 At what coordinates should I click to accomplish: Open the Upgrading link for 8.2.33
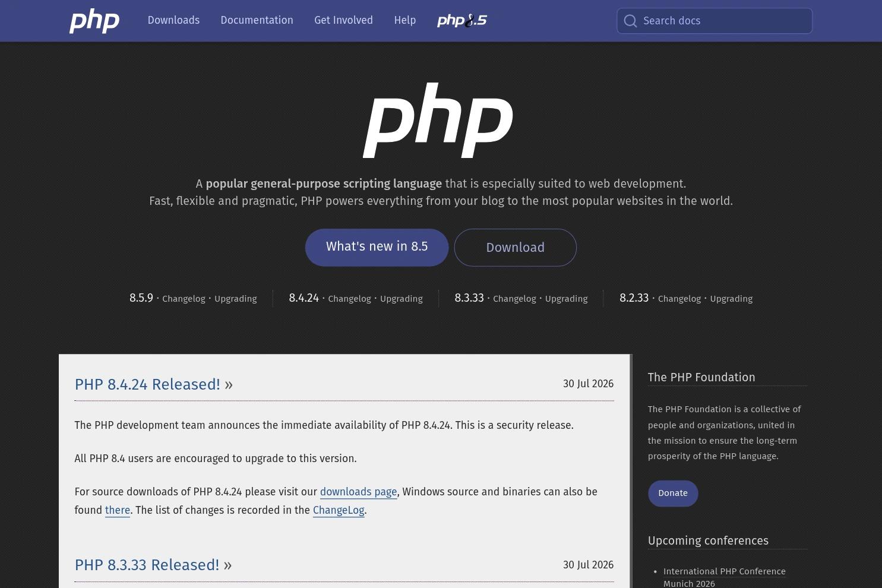pos(731,299)
